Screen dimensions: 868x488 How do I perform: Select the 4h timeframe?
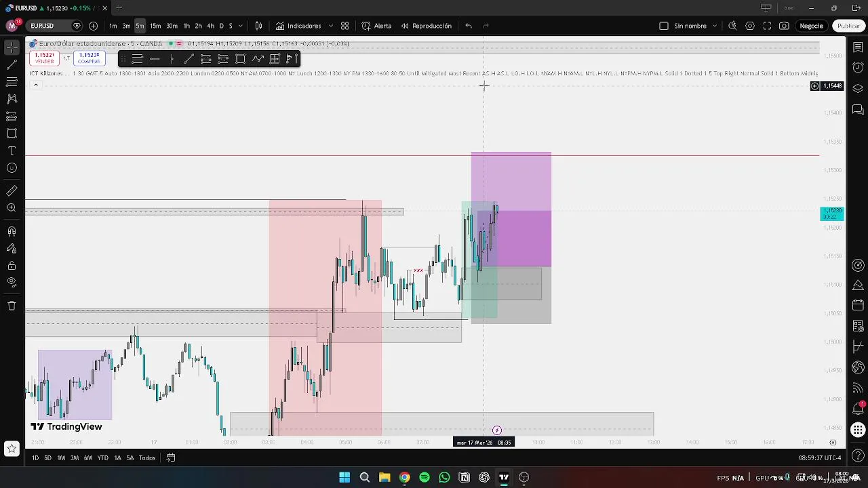click(x=210, y=26)
